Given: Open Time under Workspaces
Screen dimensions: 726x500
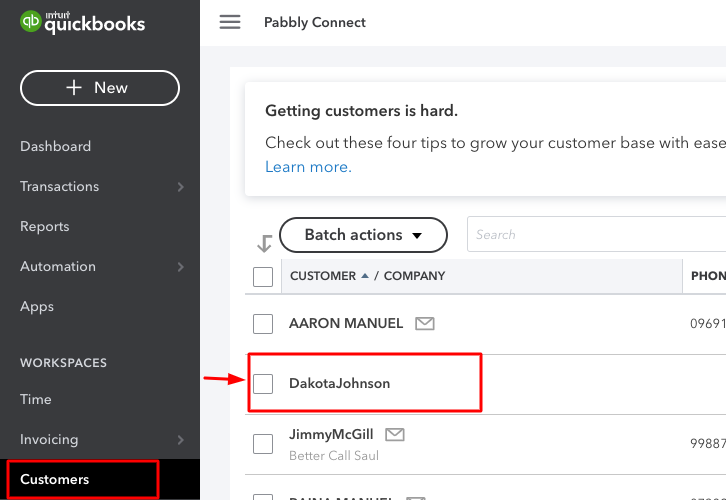Looking at the screenshot, I should click(36, 399).
